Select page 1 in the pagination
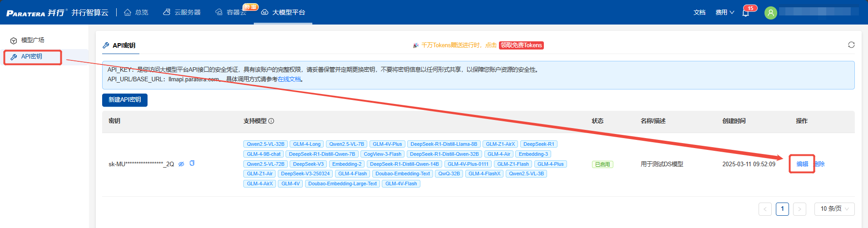 point(782,209)
